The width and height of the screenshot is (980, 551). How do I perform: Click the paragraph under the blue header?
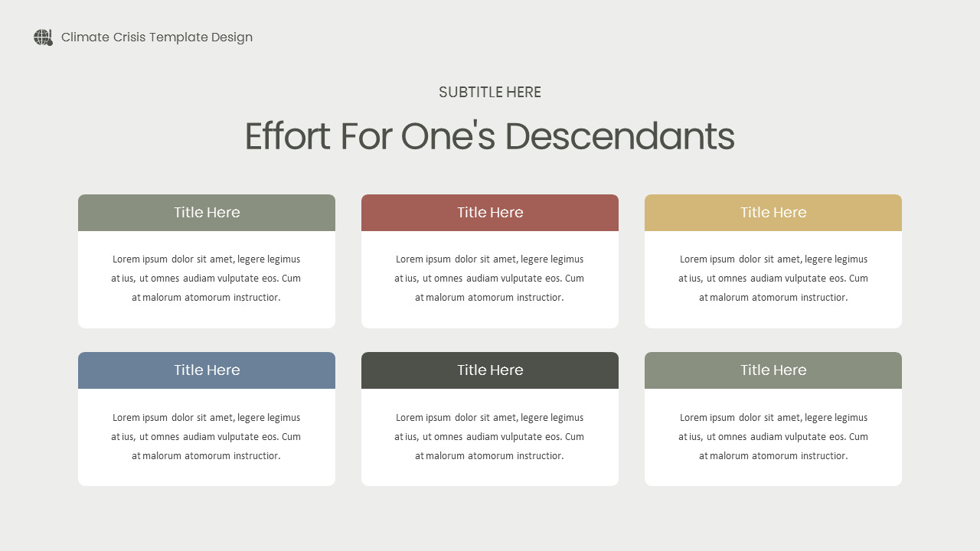(x=207, y=437)
